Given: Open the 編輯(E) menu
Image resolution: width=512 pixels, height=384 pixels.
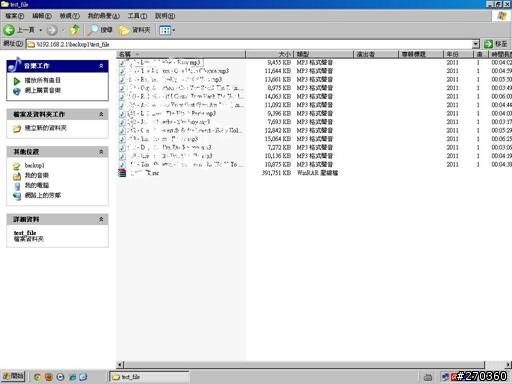Looking at the screenshot, I should point(42,16).
